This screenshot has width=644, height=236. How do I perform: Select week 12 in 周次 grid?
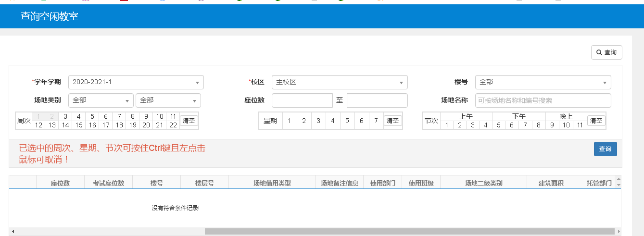tap(39, 125)
